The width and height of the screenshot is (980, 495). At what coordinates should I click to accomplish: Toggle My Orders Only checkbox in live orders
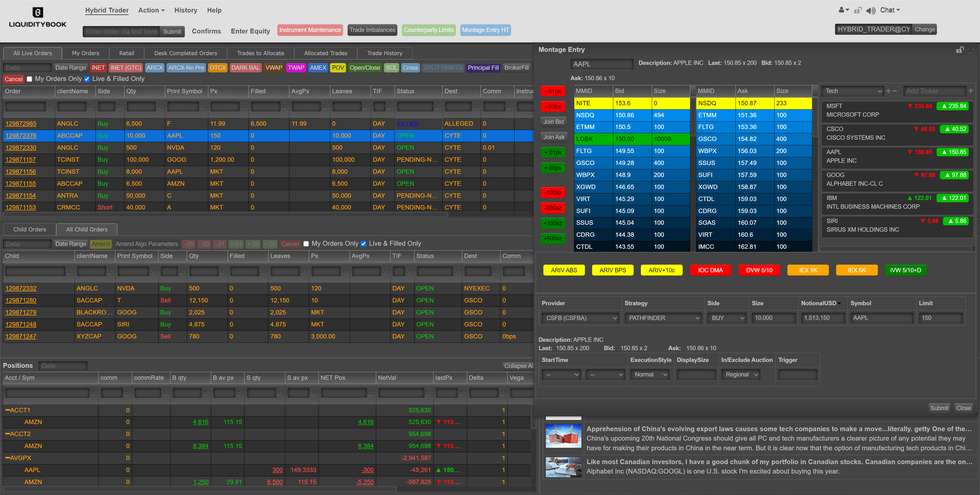click(x=29, y=79)
